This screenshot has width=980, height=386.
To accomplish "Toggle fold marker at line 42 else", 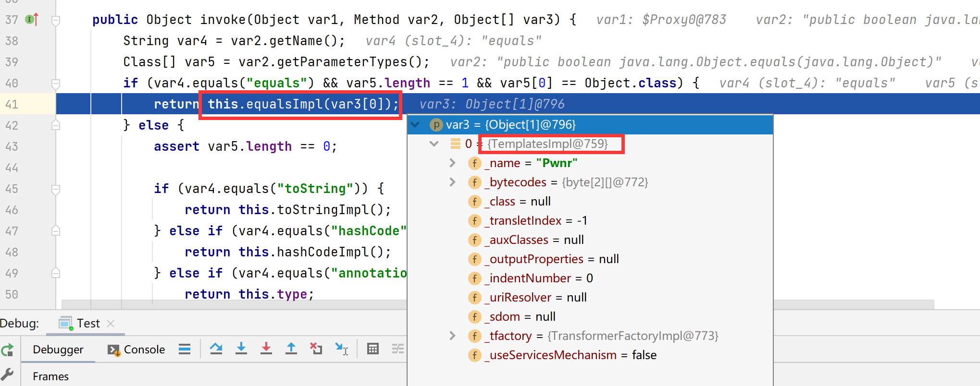I will 56,125.
